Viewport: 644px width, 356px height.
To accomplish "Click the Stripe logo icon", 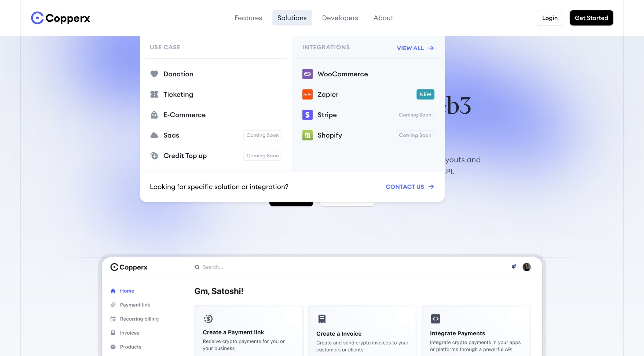I will coord(308,115).
